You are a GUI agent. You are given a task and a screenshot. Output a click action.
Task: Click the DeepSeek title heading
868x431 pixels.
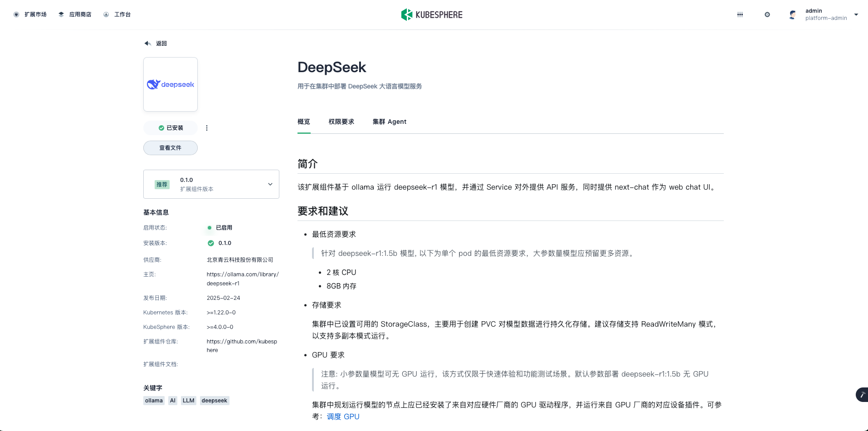tap(332, 67)
